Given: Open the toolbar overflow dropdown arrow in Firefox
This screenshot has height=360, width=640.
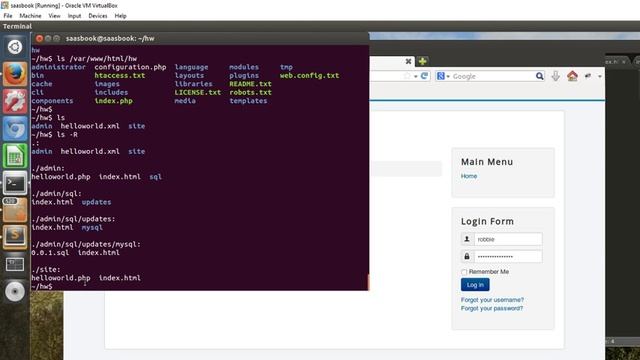Looking at the screenshot, I should pos(600,76).
